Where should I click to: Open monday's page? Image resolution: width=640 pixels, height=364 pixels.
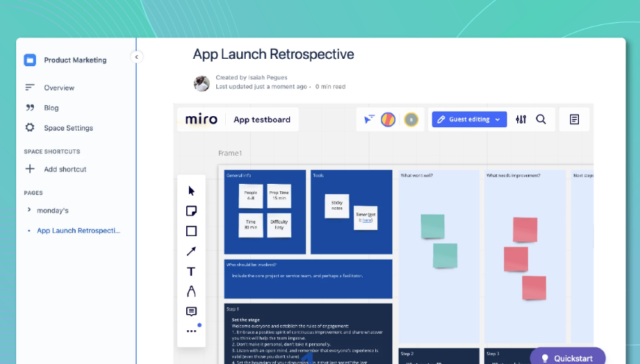pyautogui.click(x=53, y=210)
